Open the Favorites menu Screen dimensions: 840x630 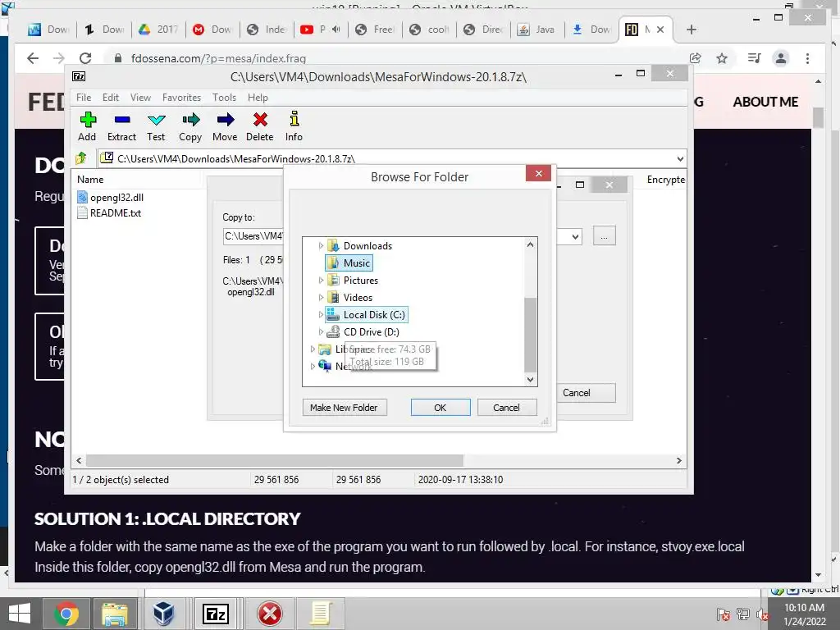click(x=181, y=98)
